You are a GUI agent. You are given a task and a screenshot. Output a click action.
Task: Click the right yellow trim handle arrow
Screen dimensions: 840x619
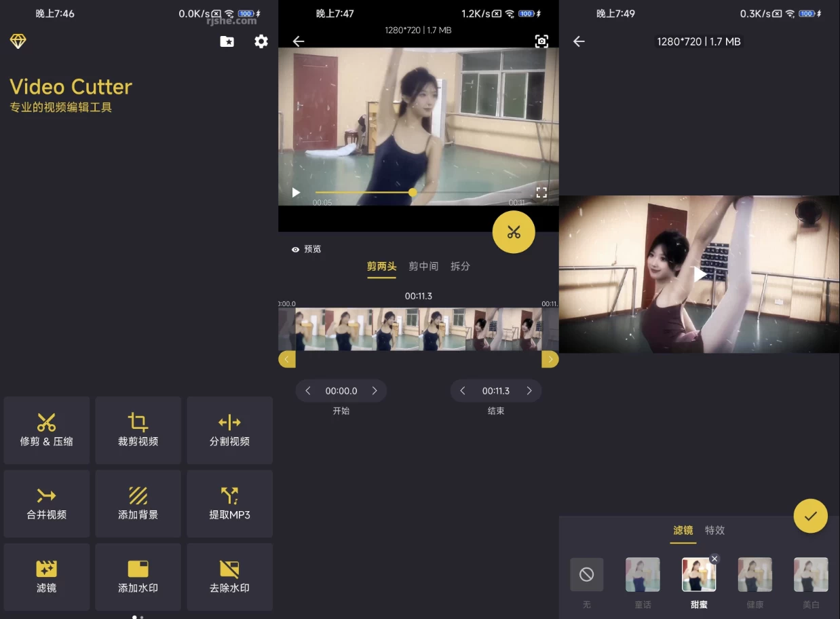(x=550, y=359)
